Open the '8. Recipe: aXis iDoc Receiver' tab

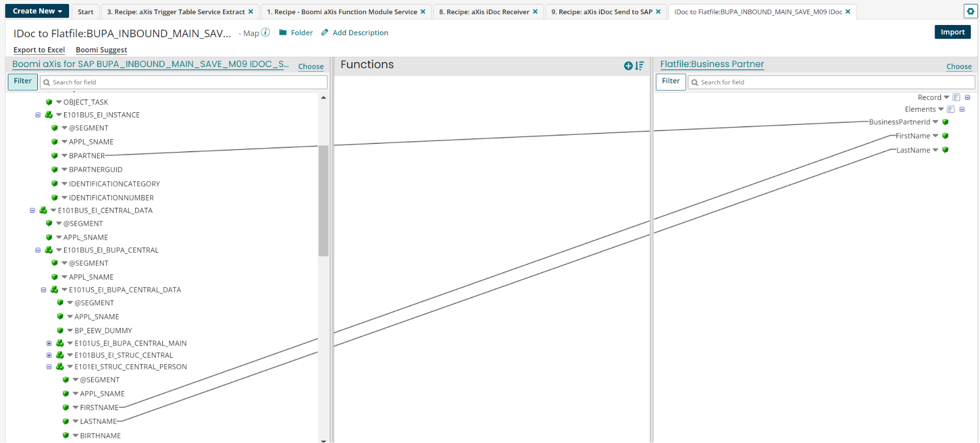[483, 11]
